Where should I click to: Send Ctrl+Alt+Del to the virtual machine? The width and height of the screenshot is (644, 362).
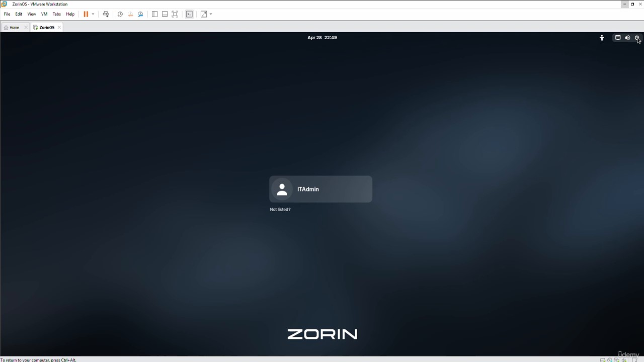[106, 14]
